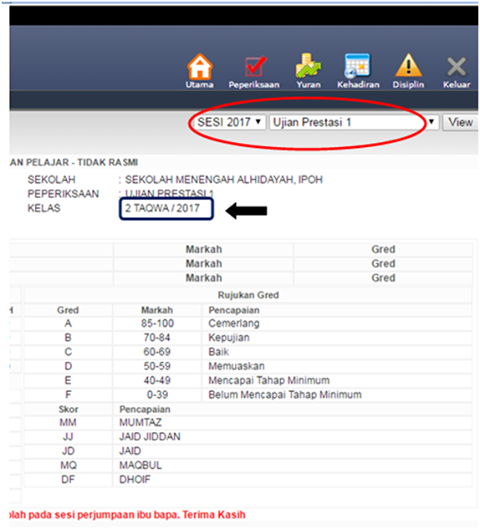Open the SESI 2017 session dropdown
The image size is (480, 529).
pyautogui.click(x=229, y=122)
